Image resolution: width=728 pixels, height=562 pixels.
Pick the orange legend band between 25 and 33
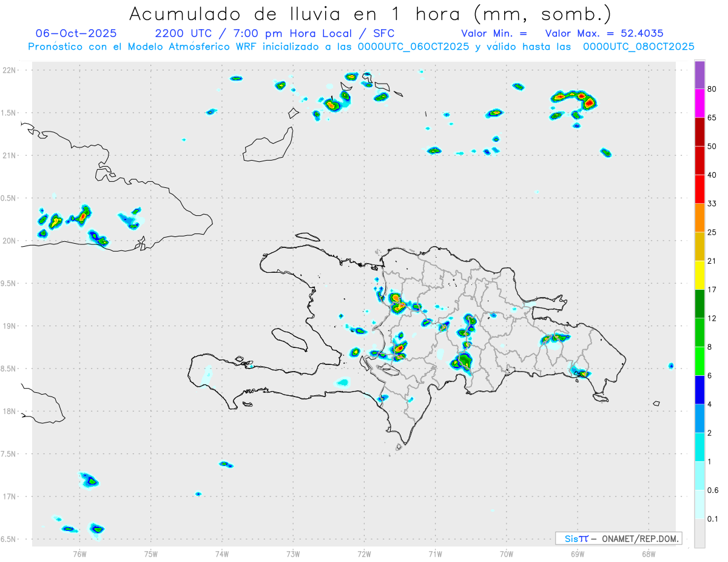click(699, 218)
